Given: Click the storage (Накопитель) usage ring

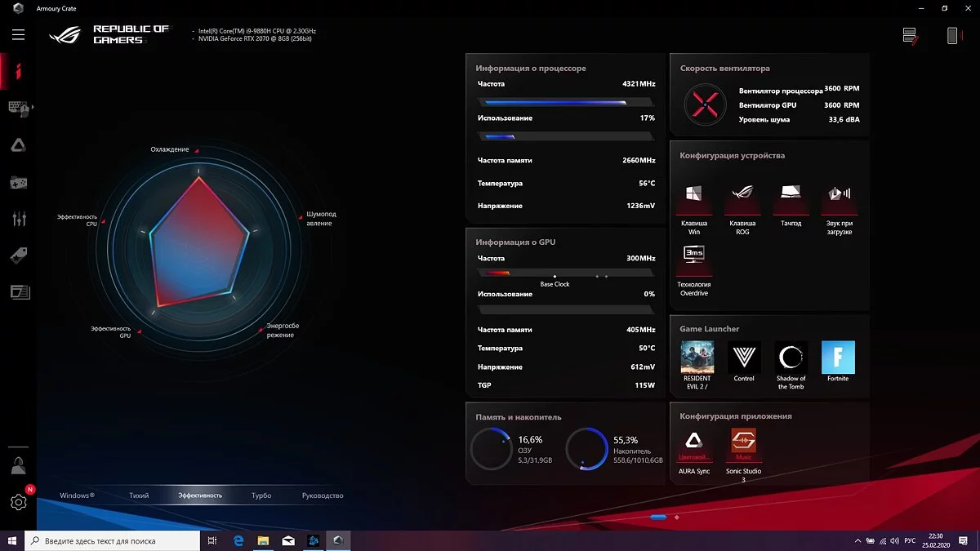Looking at the screenshot, I should pos(586,449).
